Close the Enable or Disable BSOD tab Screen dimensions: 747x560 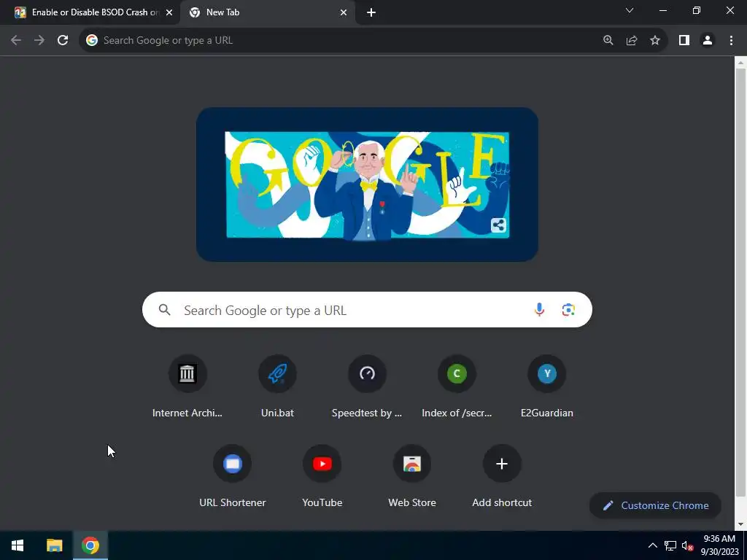(x=169, y=13)
